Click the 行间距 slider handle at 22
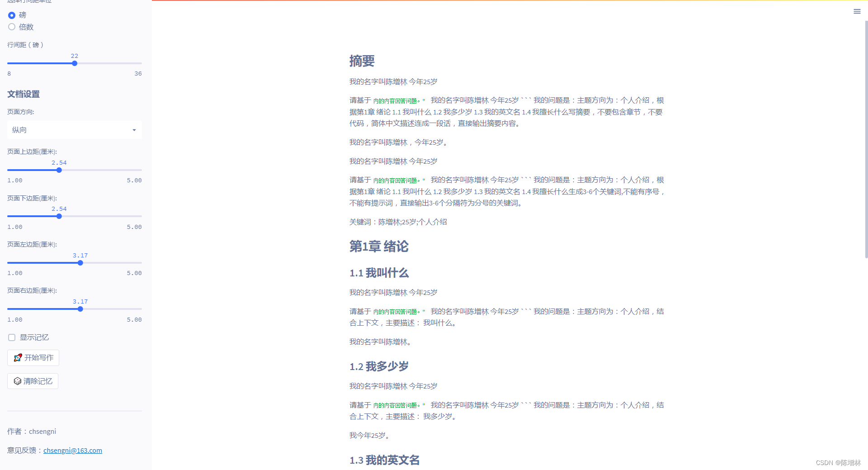Screen dimensions: 868x470 75,63
